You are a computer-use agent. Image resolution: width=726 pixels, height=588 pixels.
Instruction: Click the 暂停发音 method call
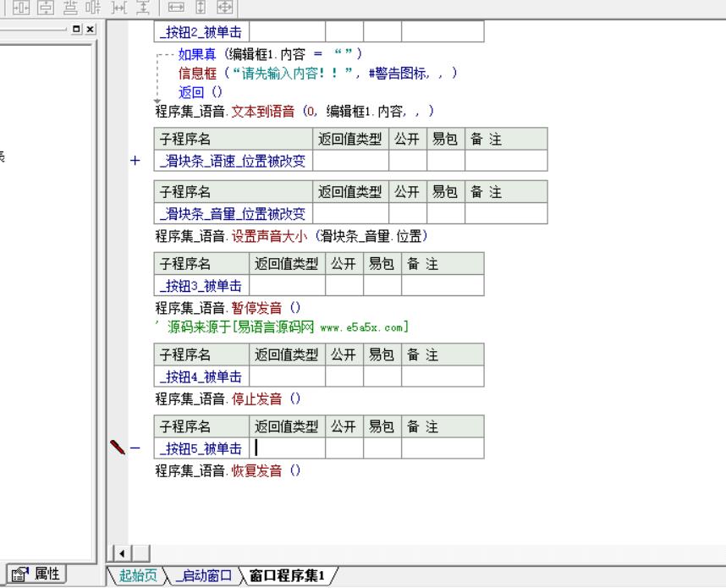pos(256,308)
